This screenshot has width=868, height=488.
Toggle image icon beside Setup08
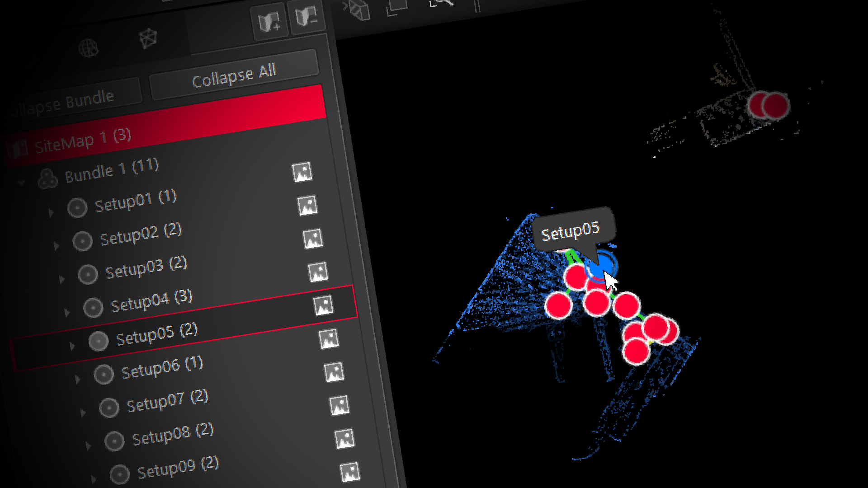[345, 439]
